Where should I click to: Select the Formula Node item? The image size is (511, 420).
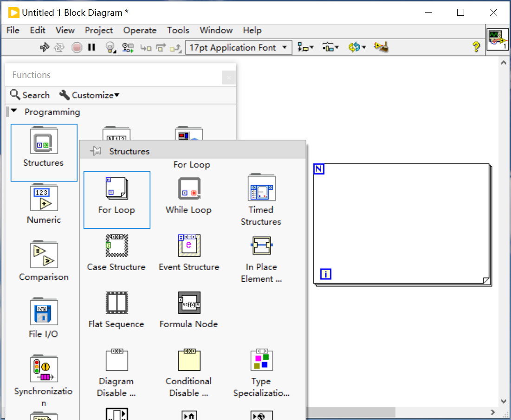click(189, 310)
